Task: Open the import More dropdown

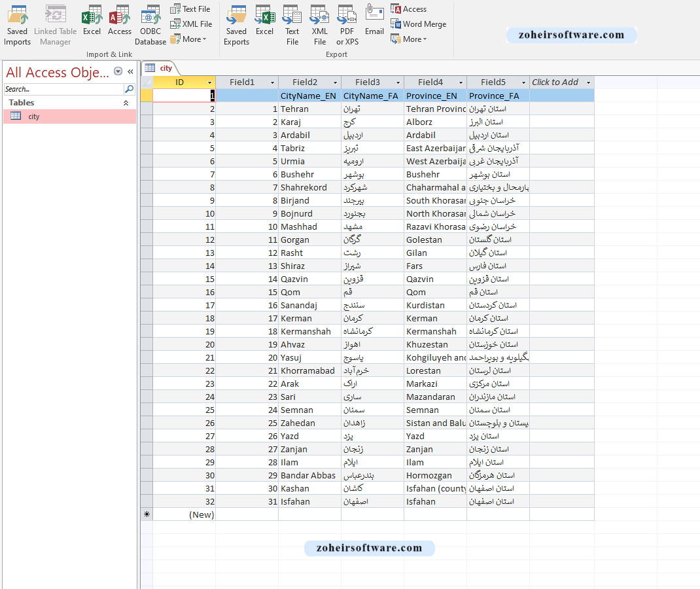Action: tap(188, 39)
